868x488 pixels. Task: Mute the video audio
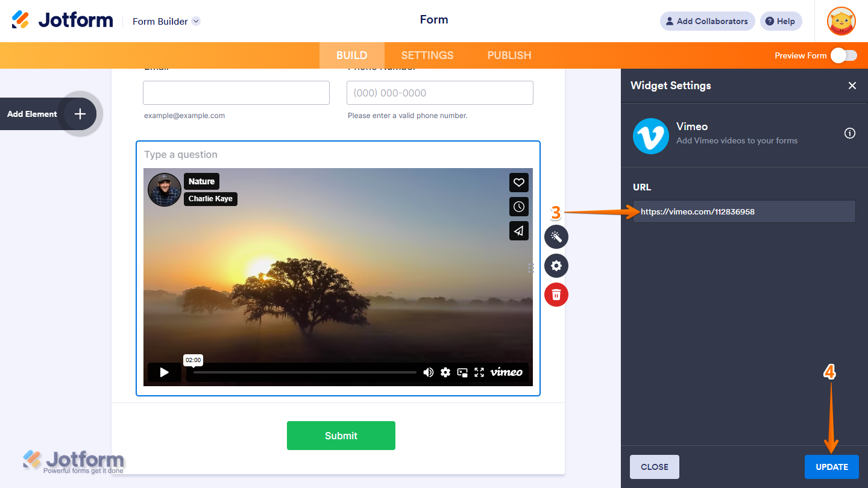pyautogui.click(x=429, y=372)
